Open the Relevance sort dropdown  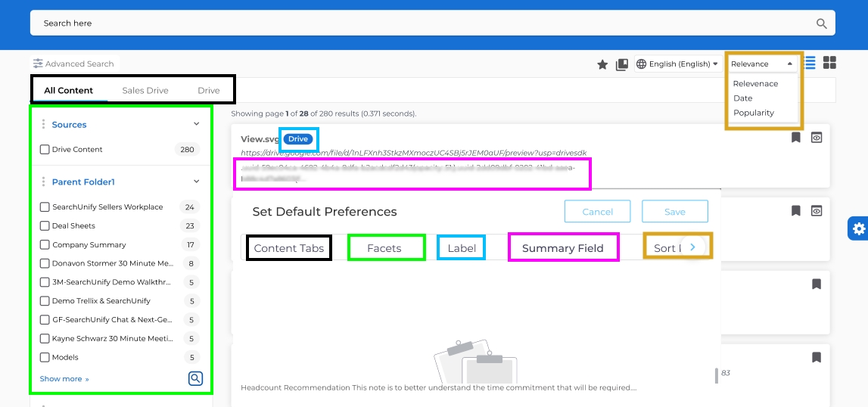click(762, 64)
